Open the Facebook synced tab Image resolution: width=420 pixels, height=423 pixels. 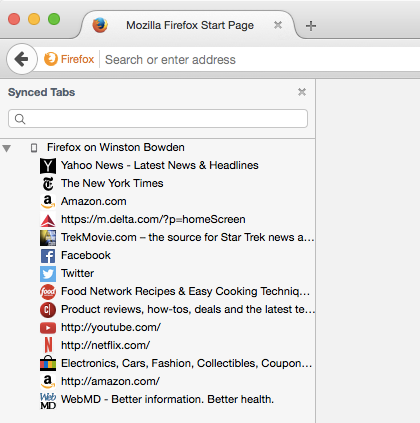(86, 255)
